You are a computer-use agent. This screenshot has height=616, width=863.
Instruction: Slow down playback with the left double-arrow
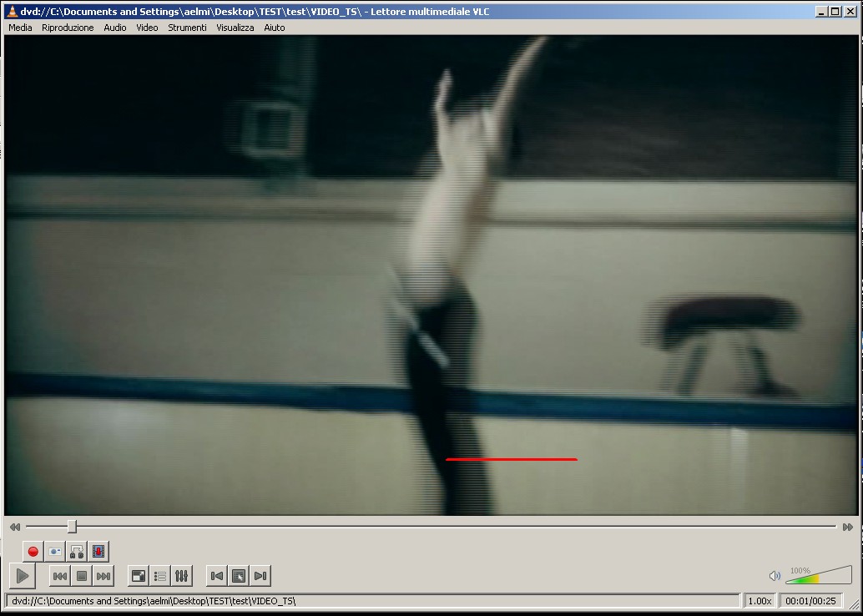coord(15,527)
